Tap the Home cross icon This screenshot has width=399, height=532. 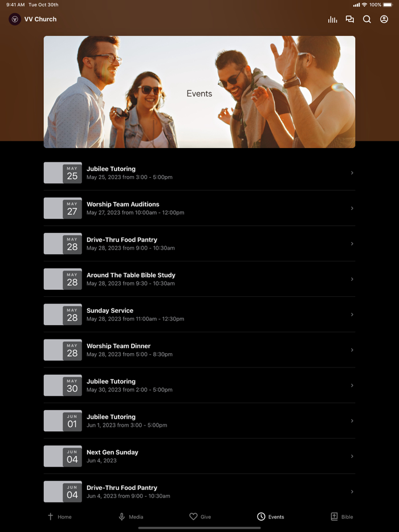(x=50, y=517)
